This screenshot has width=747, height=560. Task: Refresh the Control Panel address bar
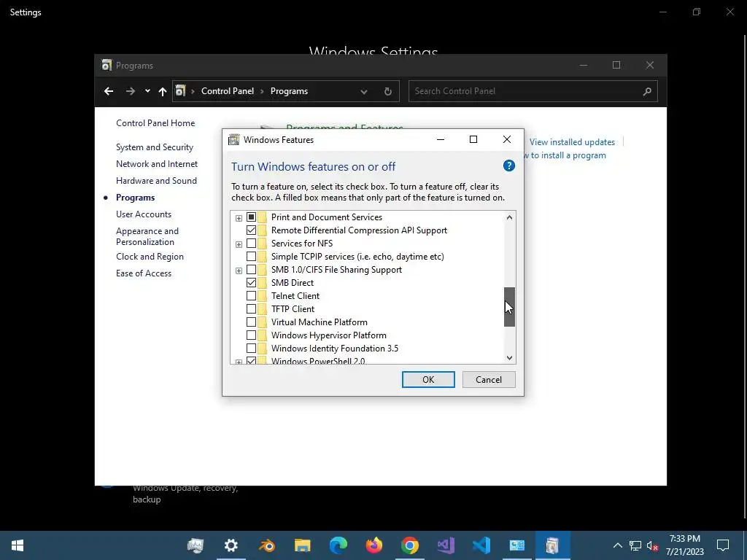[388, 91]
